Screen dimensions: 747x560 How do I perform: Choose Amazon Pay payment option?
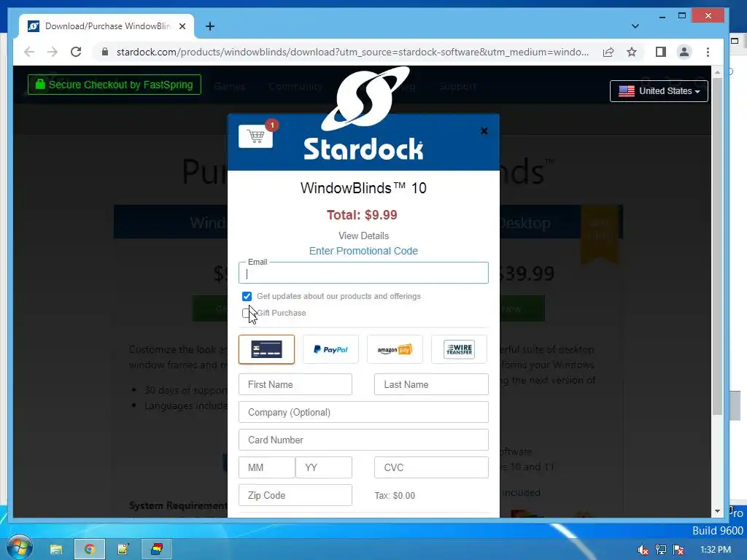[395, 349]
